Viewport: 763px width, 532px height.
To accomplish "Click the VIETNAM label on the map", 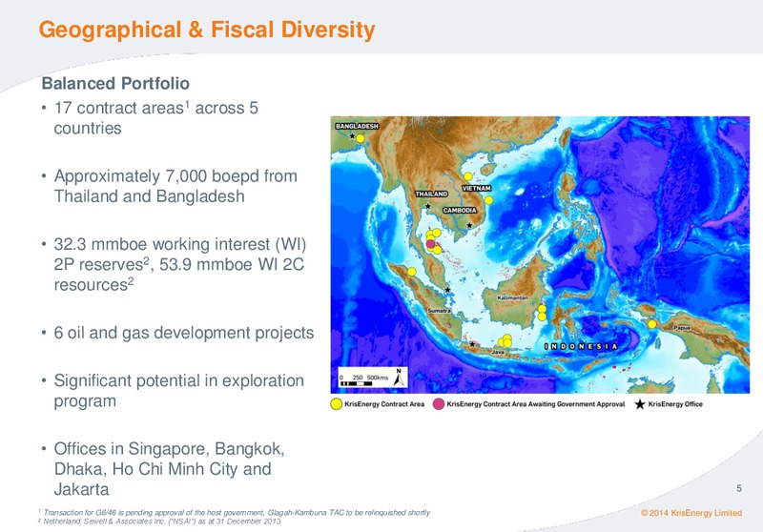I will [476, 188].
